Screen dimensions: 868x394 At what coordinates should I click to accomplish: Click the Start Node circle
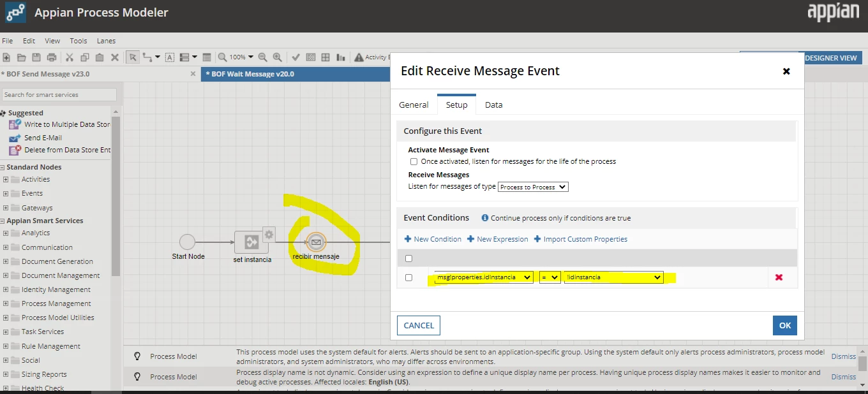click(x=187, y=242)
